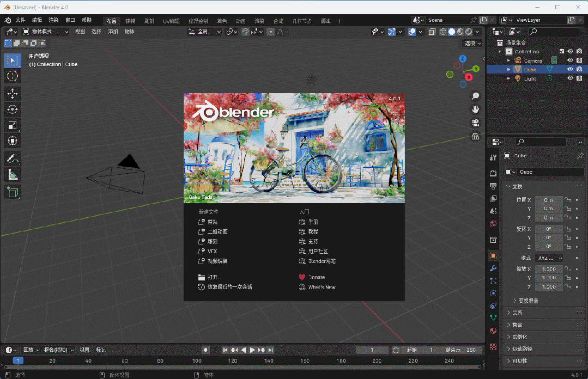Switch perspective/orthographic grid icon

(475, 137)
